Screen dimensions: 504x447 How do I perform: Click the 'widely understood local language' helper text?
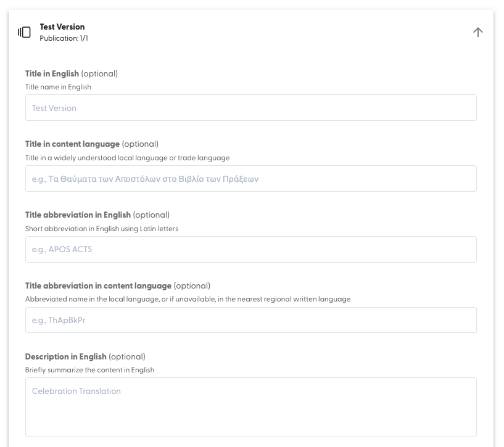click(x=127, y=158)
